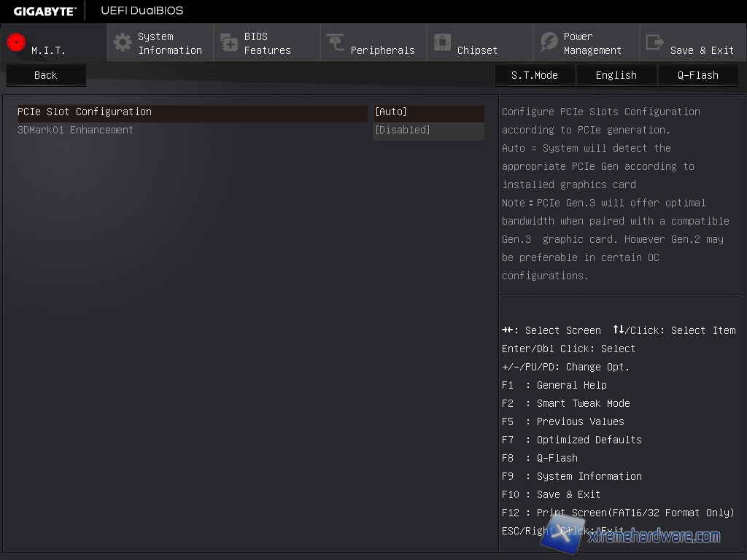Viewport: 747px width, 560px height.
Task: Click the Power Management lightning icon
Action: click(549, 42)
